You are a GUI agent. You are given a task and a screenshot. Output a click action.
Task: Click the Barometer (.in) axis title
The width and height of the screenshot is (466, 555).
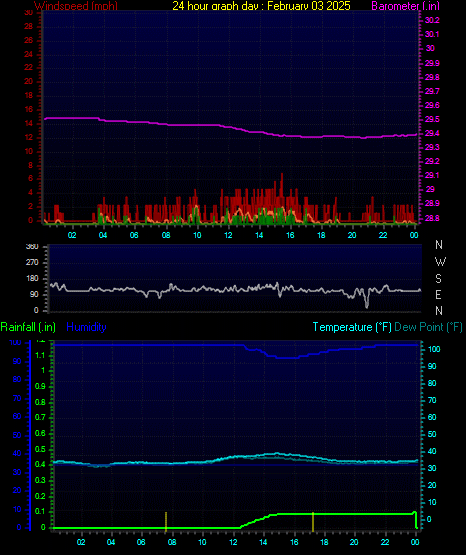pyautogui.click(x=405, y=6)
